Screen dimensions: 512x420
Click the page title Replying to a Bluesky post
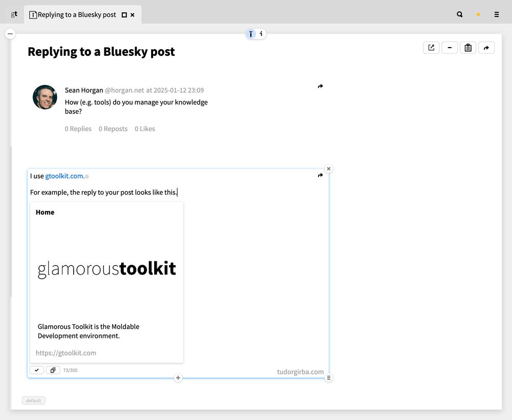[x=101, y=52]
